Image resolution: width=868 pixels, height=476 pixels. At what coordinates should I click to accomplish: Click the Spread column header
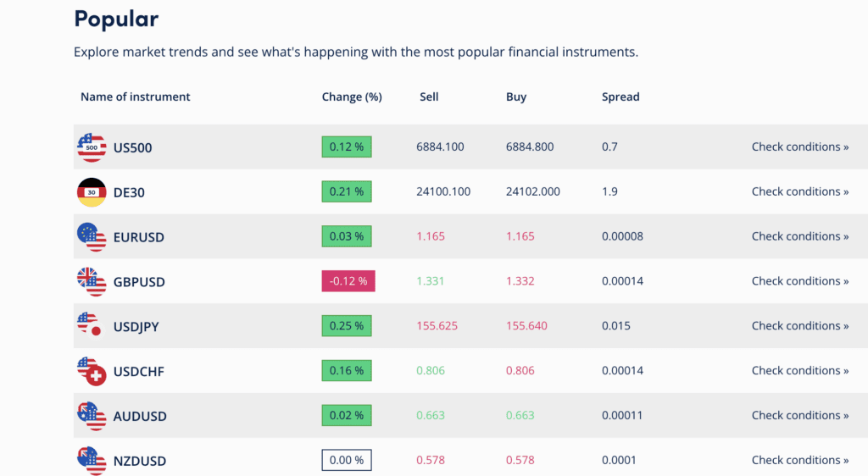pyautogui.click(x=620, y=97)
